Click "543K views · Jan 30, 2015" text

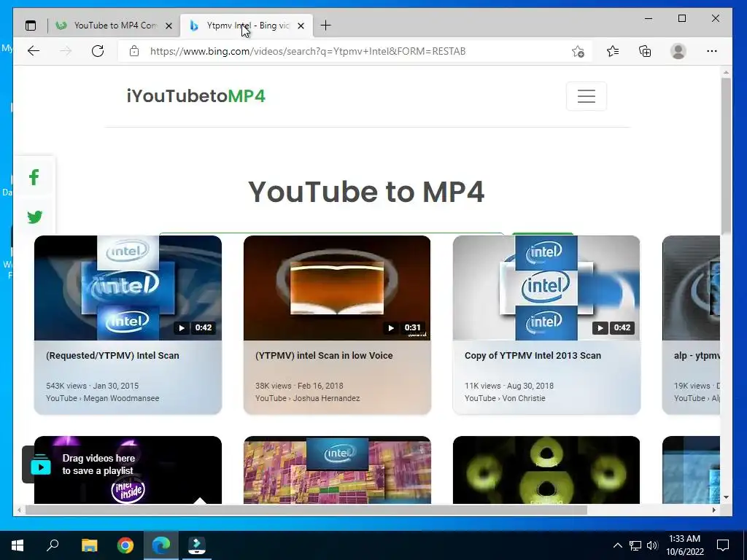(x=93, y=386)
